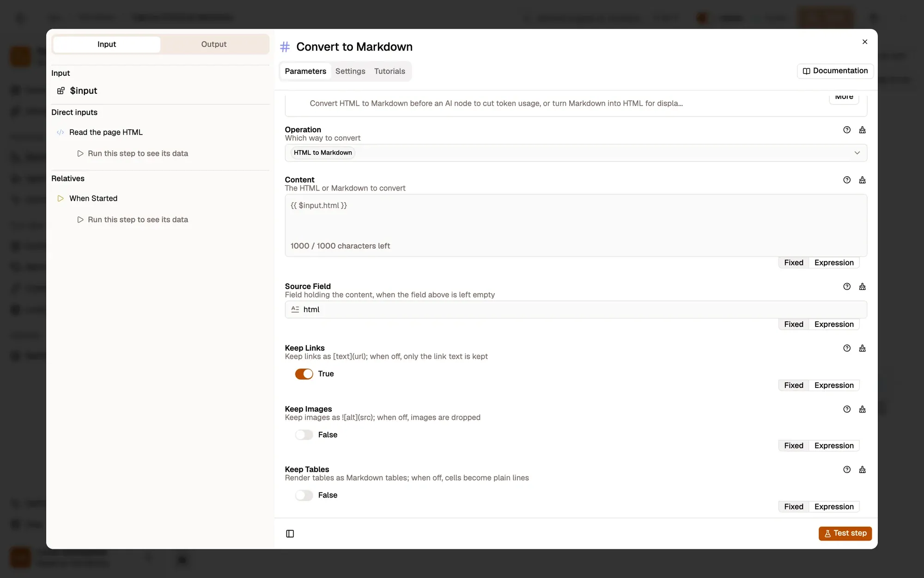Open help for the Content parameter
924x578 pixels.
(847, 180)
